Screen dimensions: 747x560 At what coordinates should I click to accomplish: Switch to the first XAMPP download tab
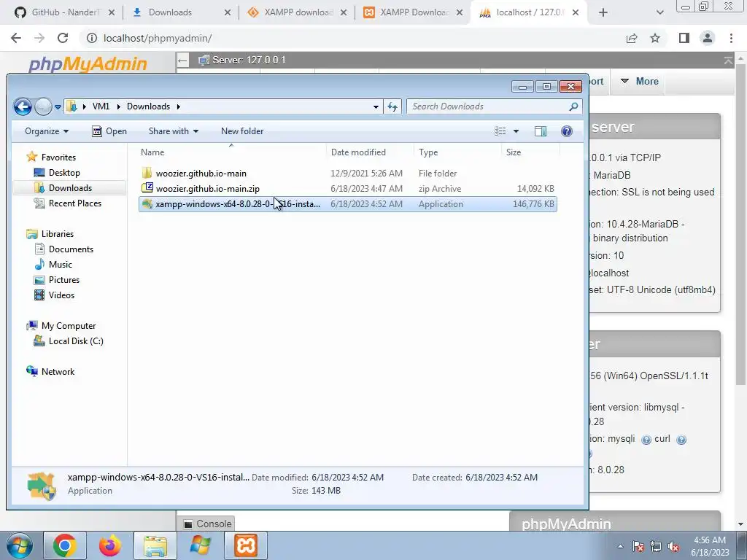[296, 12]
